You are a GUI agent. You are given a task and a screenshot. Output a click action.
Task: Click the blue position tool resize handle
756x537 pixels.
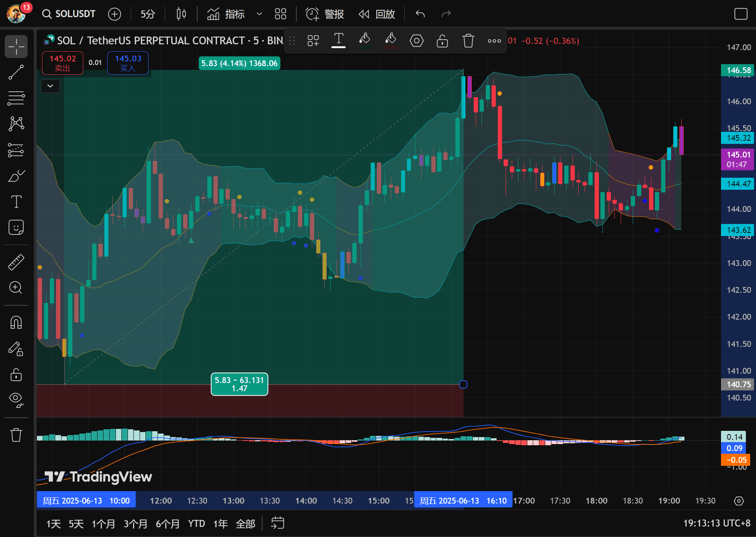click(463, 384)
